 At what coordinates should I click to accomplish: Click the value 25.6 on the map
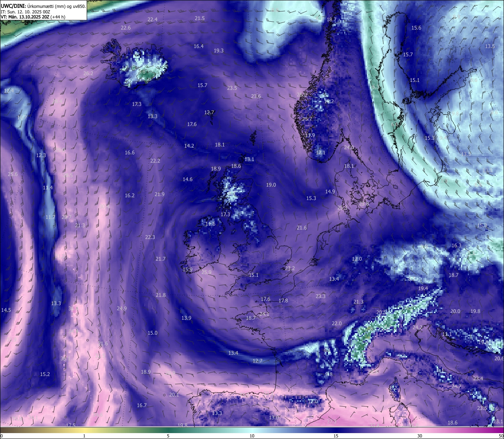[13, 174]
